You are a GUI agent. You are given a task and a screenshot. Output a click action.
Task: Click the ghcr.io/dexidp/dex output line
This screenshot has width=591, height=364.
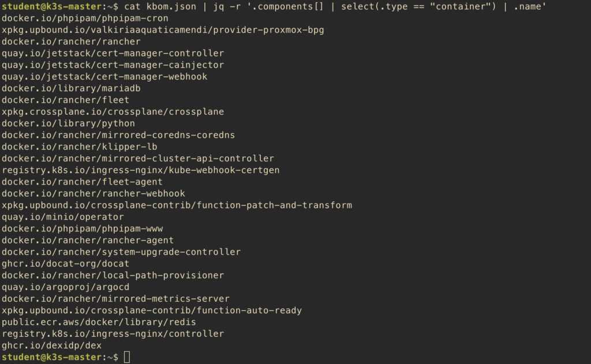pos(51,346)
